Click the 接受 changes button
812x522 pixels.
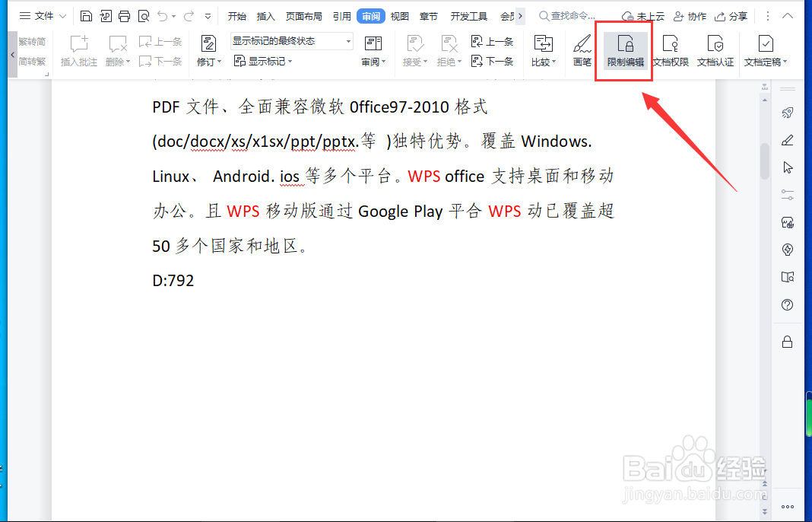[415, 51]
